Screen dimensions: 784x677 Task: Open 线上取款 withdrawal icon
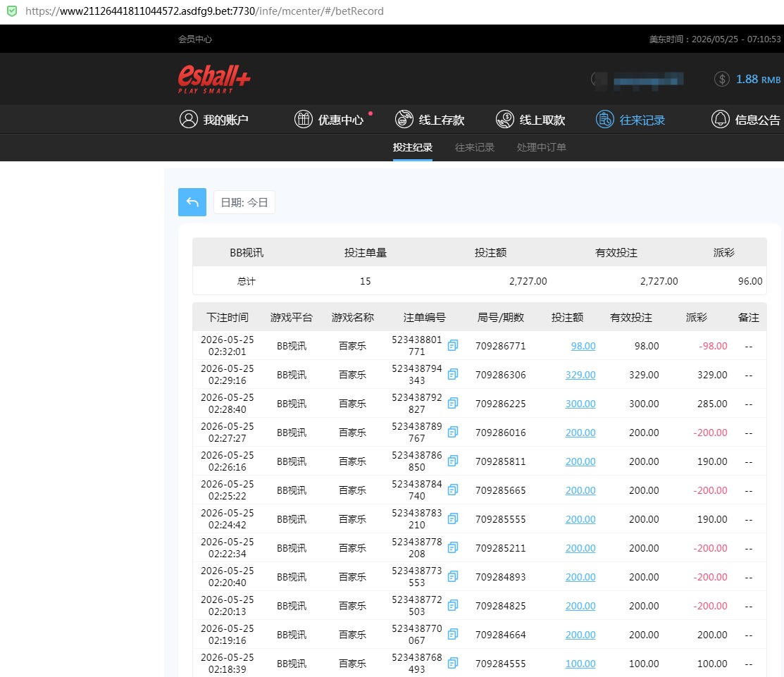(x=505, y=120)
